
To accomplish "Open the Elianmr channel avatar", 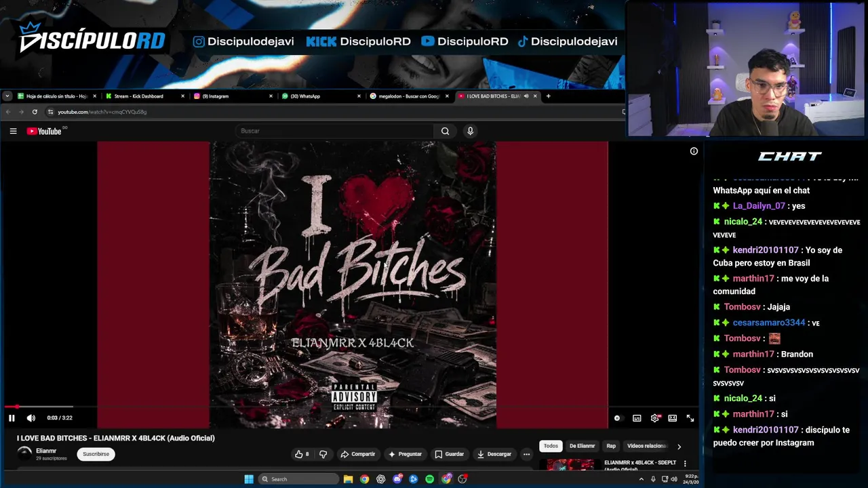I will (24, 454).
